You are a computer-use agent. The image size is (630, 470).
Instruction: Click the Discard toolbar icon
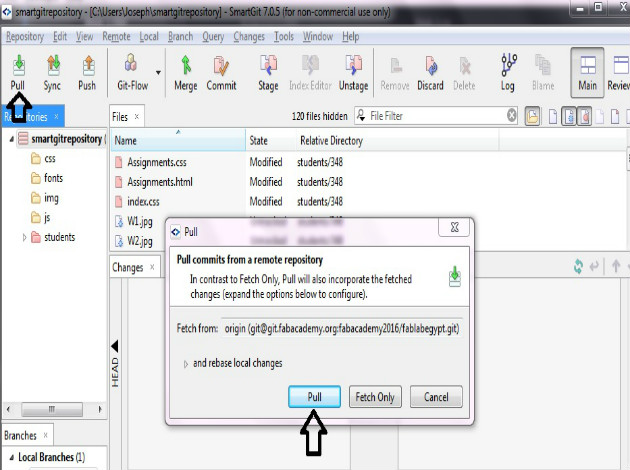coord(430,72)
